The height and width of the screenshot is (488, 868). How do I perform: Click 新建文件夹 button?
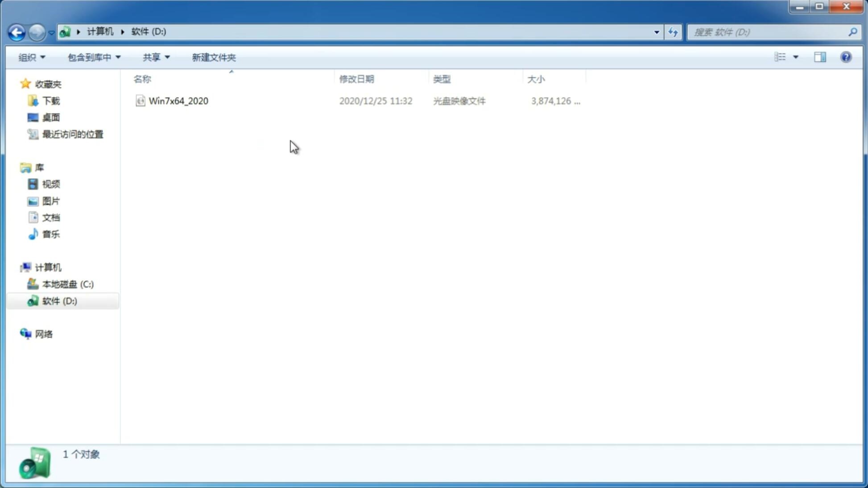click(214, 57)
